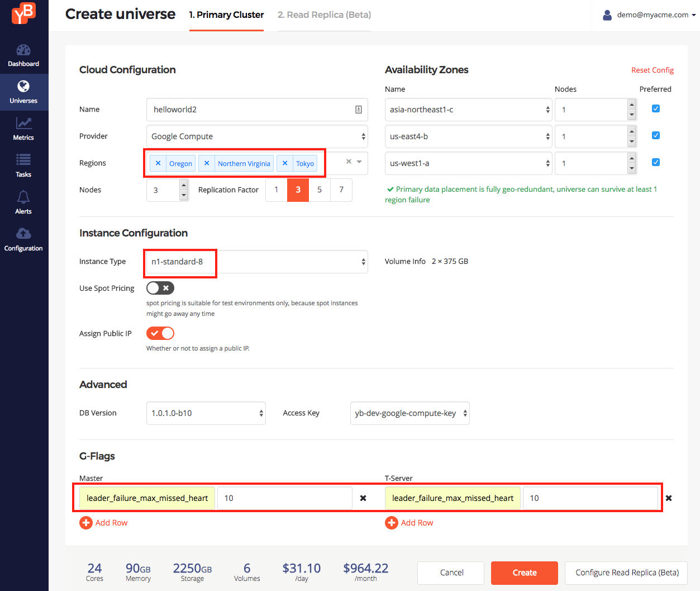Viewport: 700px width, 591px height.
Task: Toggle preferred for us-west1-a zone
Action: [x=656, y=162]
